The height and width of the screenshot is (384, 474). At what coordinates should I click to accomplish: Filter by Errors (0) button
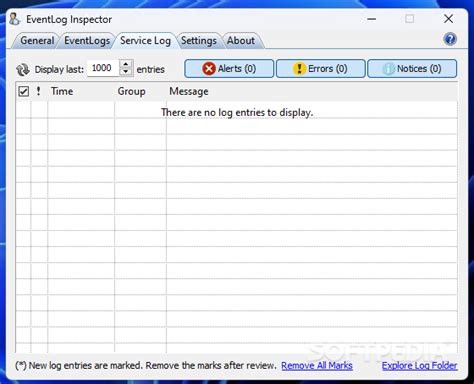[x=321, y=69]
